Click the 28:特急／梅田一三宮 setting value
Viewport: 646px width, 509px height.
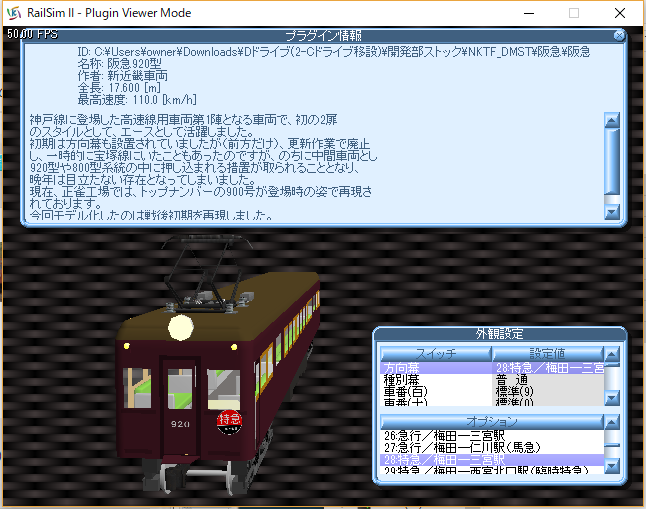tap(548, 368)
